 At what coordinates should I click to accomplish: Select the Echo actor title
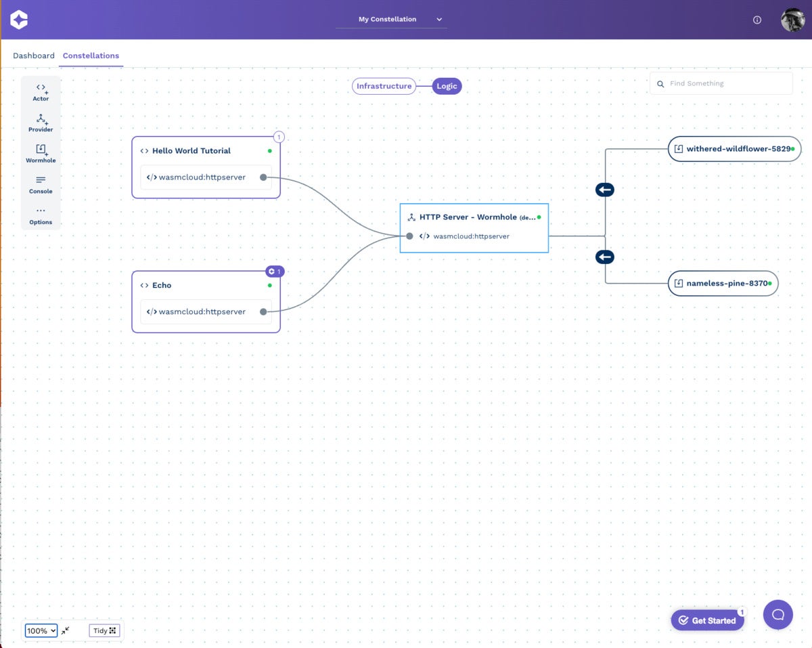click(162, 286)
